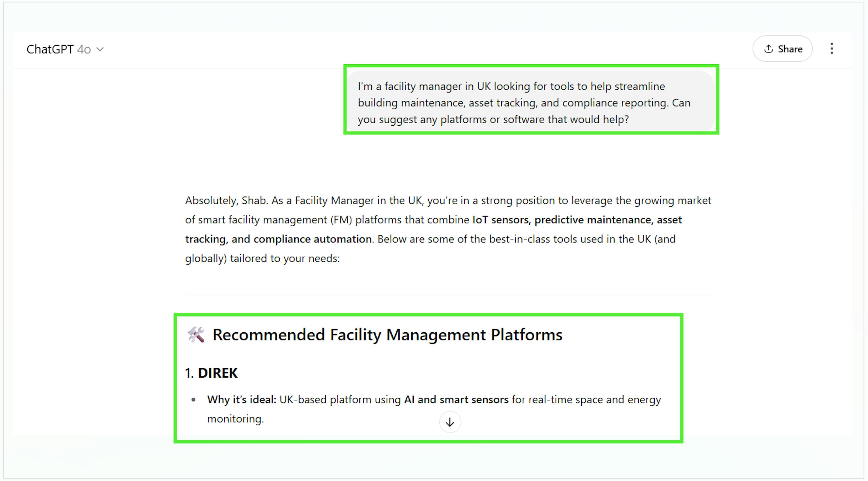This screenshot has height=481, width=868.
Task: Open the ChatGPT 4o model dropdown
Action: pyautogui.click(x=65, y=49)
